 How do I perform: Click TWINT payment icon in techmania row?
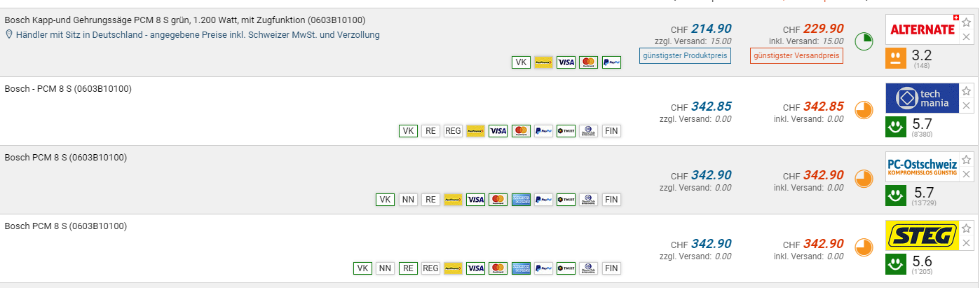pos(566,131)
